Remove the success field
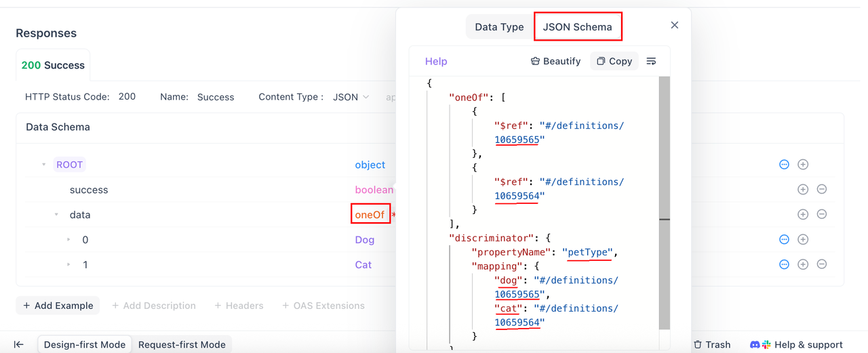The height and width of the screenshot is (353, 868). coord(822,190)
